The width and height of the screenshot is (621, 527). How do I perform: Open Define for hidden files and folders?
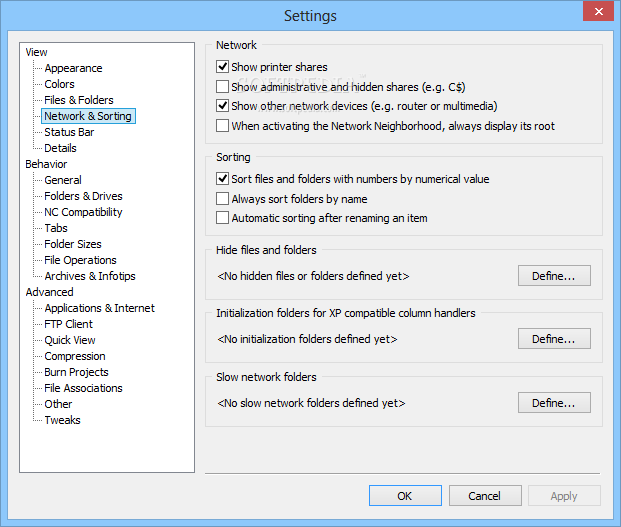pos(554,276)
